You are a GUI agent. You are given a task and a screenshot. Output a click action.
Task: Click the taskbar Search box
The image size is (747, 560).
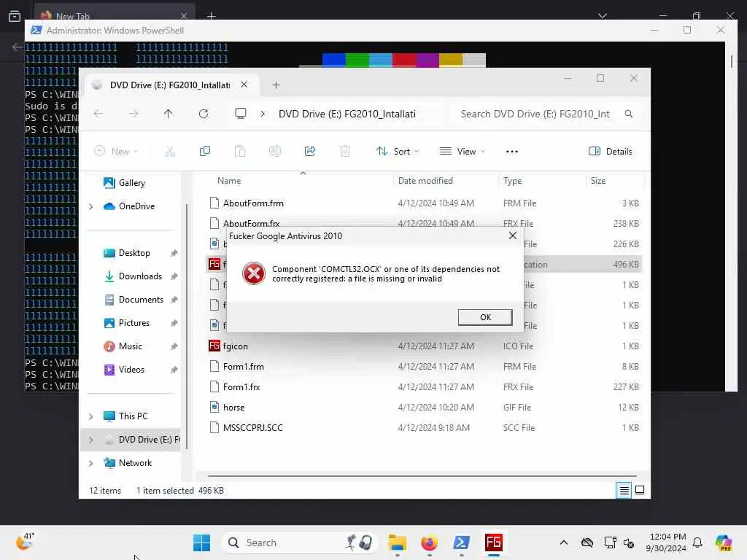point(300,542)
